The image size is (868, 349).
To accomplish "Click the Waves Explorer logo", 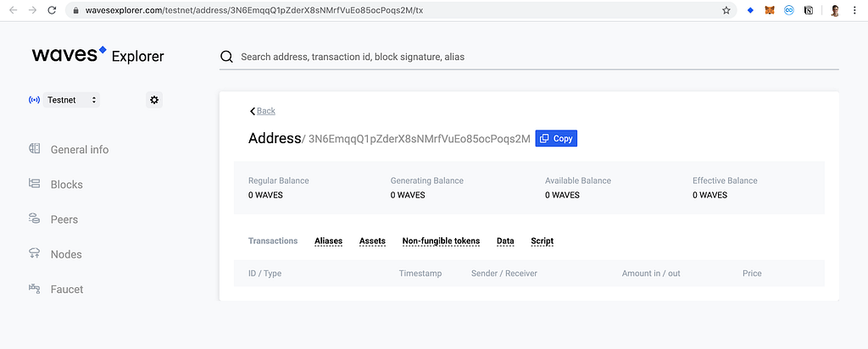I will (x=98, y=55).
